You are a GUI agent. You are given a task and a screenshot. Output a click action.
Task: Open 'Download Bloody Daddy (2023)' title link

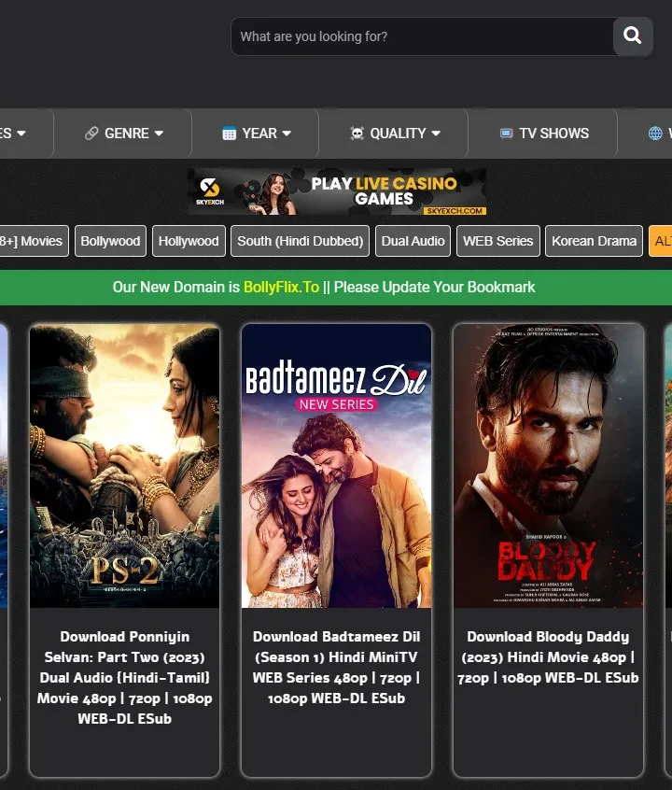tap(548, 657)
